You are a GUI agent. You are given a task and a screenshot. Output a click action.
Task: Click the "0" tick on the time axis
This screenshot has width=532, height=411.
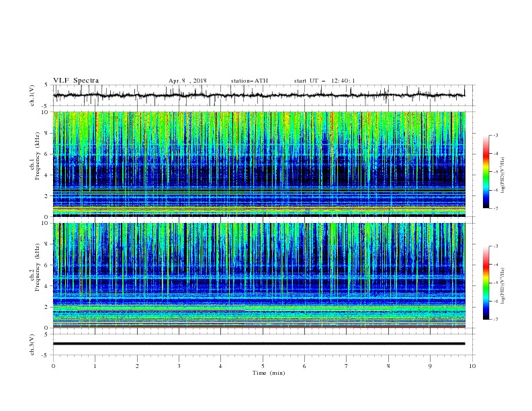pyautogui.click(x=53, y=366)
